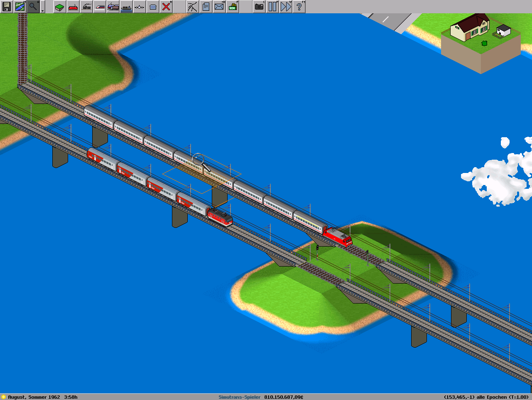Open the tram and road vehicle tools
This screenshot has height=400, width=532.
tap(113, 7)
